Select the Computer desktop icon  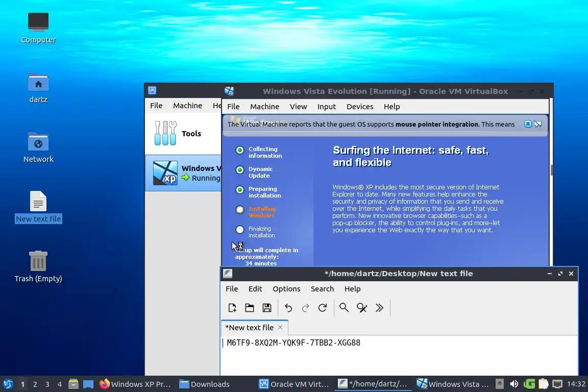coord(38,28)
